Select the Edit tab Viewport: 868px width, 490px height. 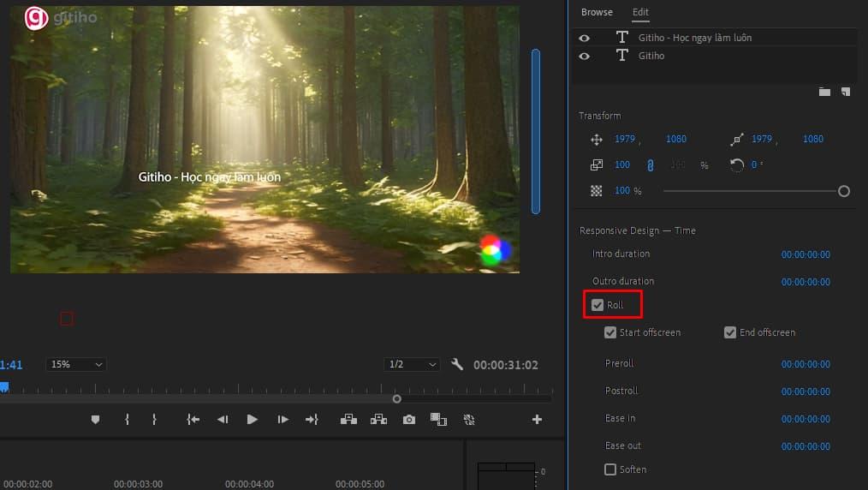(640, 12)
